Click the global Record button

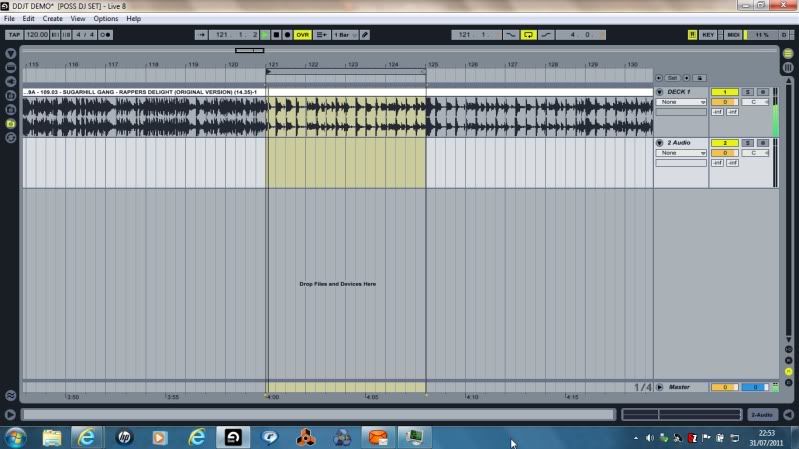[289, 35]
